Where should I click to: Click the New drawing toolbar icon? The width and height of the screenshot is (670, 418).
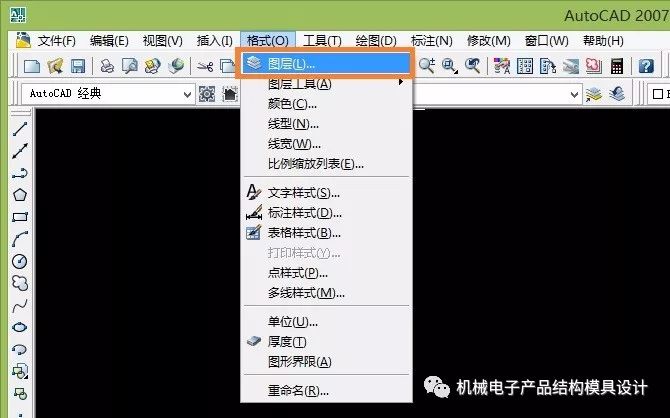tap(32, 67)
